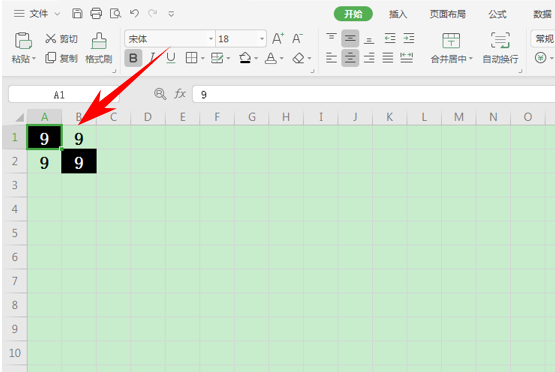Click the eraser clear-format icon
Screen dimensions: 555x372
(x=298, y=58)
